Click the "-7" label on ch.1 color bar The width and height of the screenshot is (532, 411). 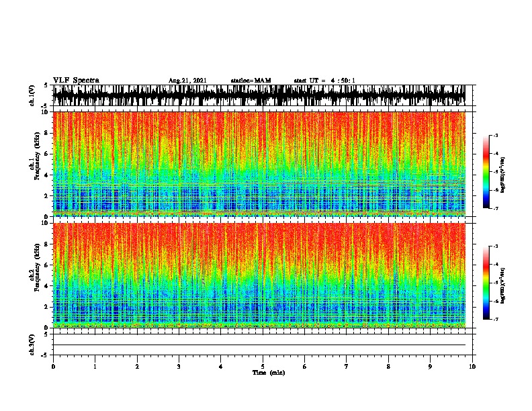tap(495, 208)
